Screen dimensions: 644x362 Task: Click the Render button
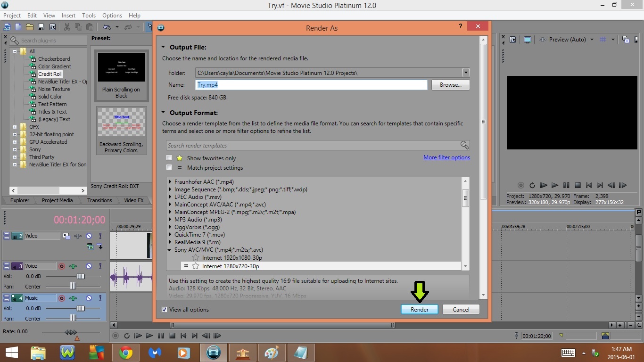coord(420,310)
